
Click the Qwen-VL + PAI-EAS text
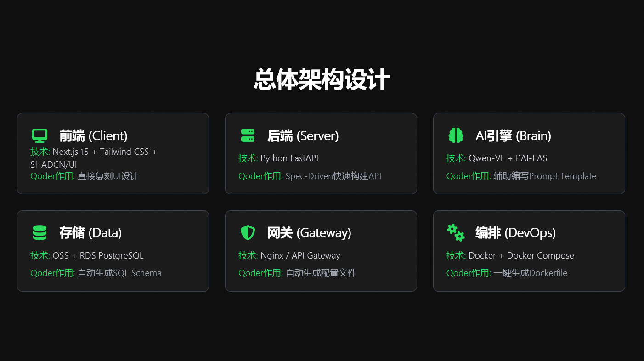pyautogui.click(x=508, y=158)
